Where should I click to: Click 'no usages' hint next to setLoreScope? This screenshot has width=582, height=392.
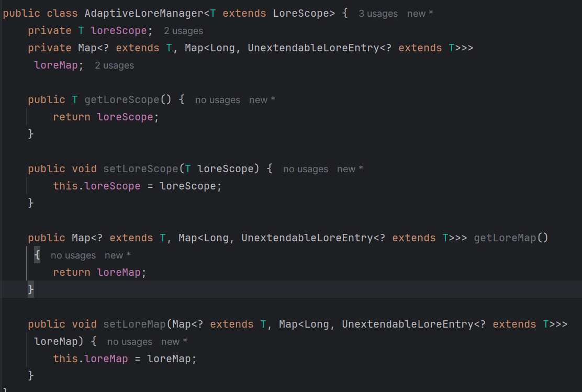pos(306,169)
